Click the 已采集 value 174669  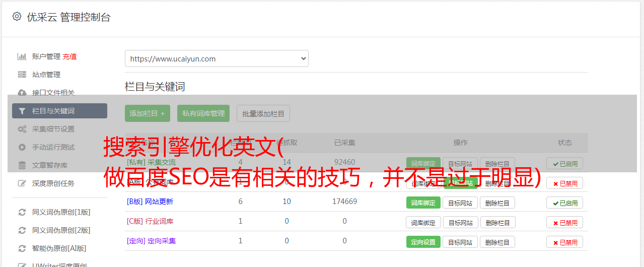(x=344, y=202)
